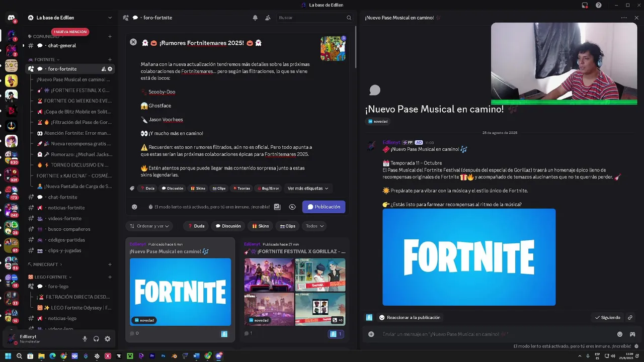This screenshot has width=644, height=362.
Task: Open Todos tag filter dropdown
Action: click(x=314, y=226)
